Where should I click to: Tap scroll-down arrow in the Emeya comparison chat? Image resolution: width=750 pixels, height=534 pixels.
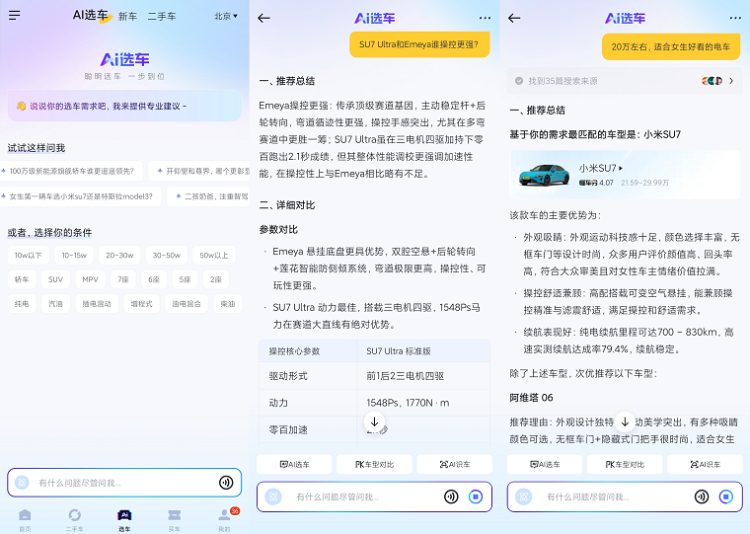click(x=375, y=422)
